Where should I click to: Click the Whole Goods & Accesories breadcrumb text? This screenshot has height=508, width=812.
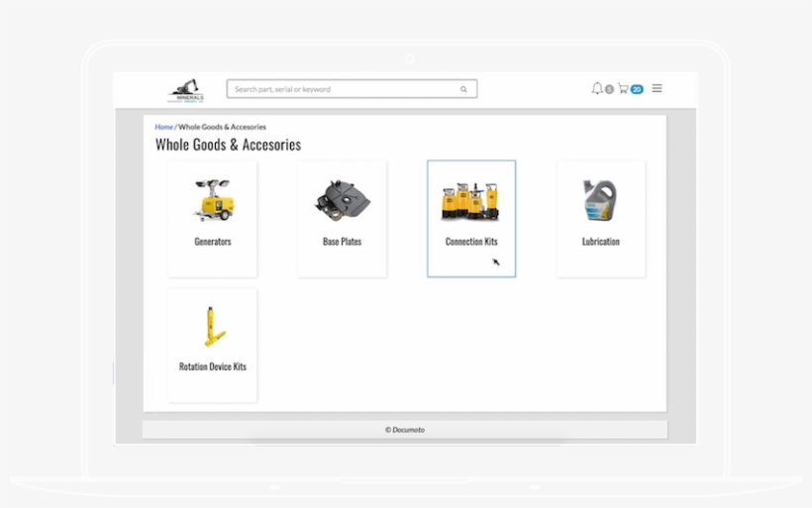[x=222, y=127]
